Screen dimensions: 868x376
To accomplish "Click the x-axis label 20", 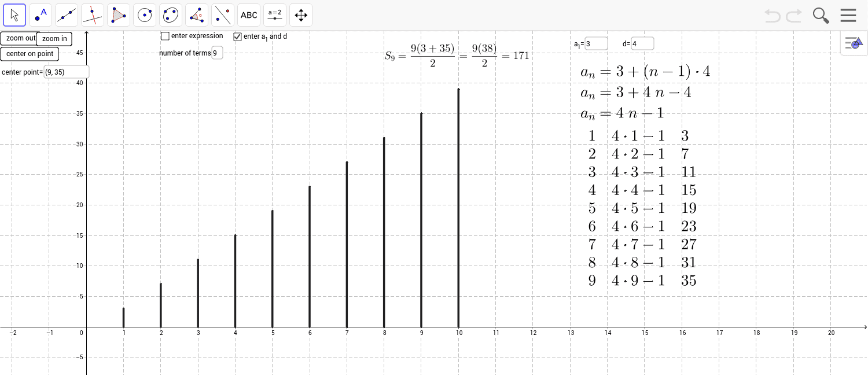I will pyautogui.click(x=832, y=333).
